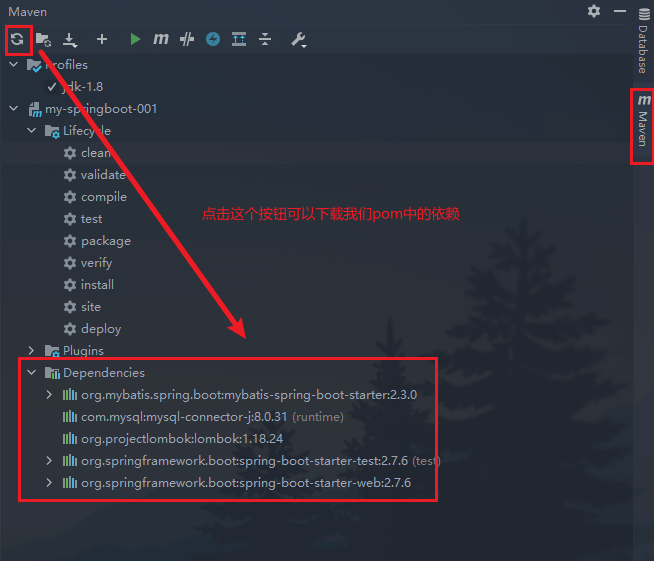Image resolution: width=654 pixels, height=561 pixels.
Task: Click my-springboot-001 Maven module icon
Action: [35, 110]
